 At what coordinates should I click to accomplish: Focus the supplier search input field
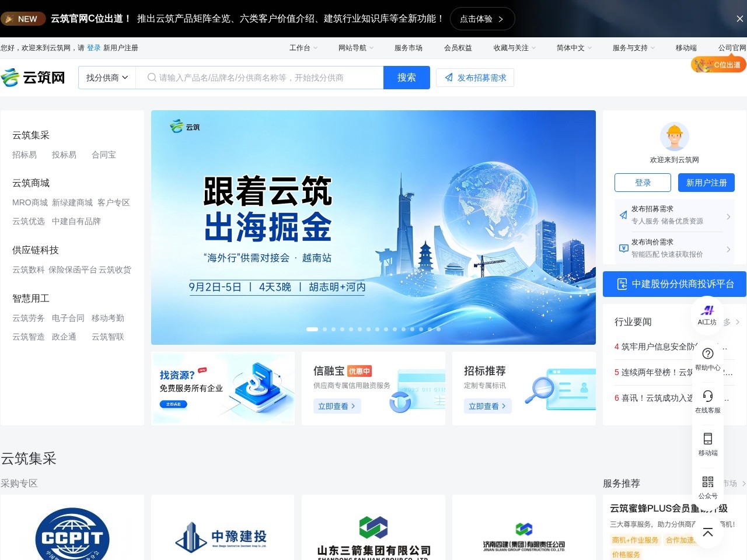coord(260,78)
